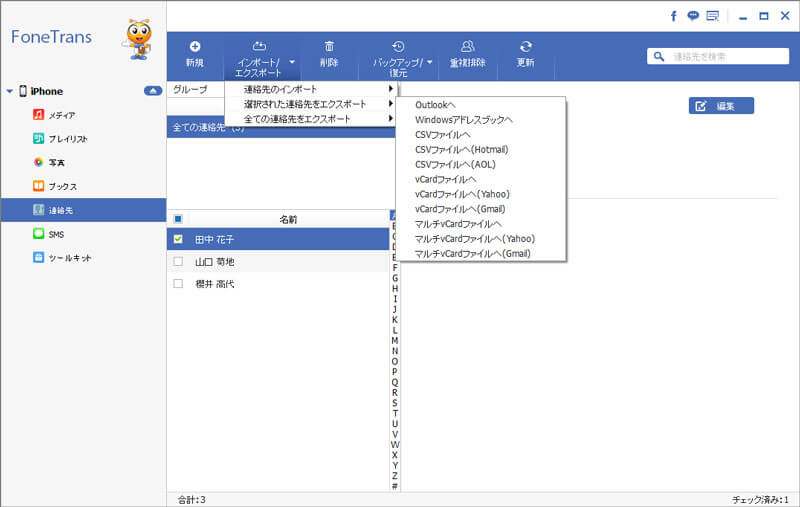
Task: Expand the Backup/Restore dropdown arrow
Action: point(430,62)
